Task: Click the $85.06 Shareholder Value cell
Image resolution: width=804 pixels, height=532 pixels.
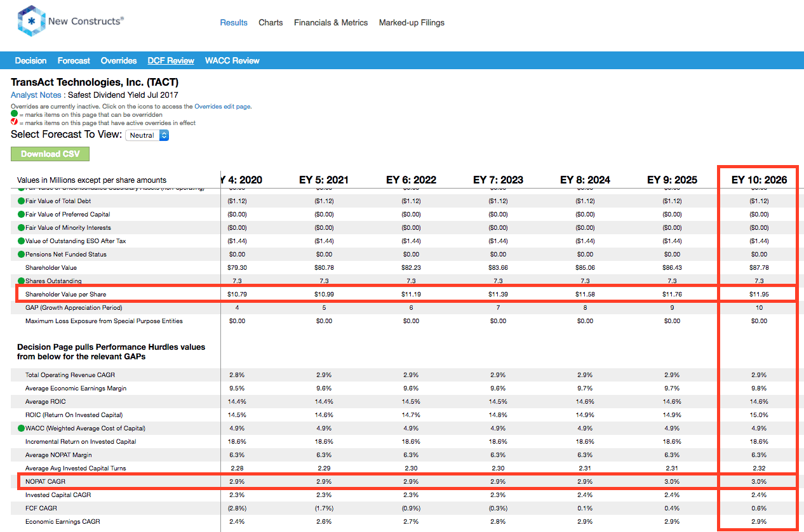Action: coord(585,268)
